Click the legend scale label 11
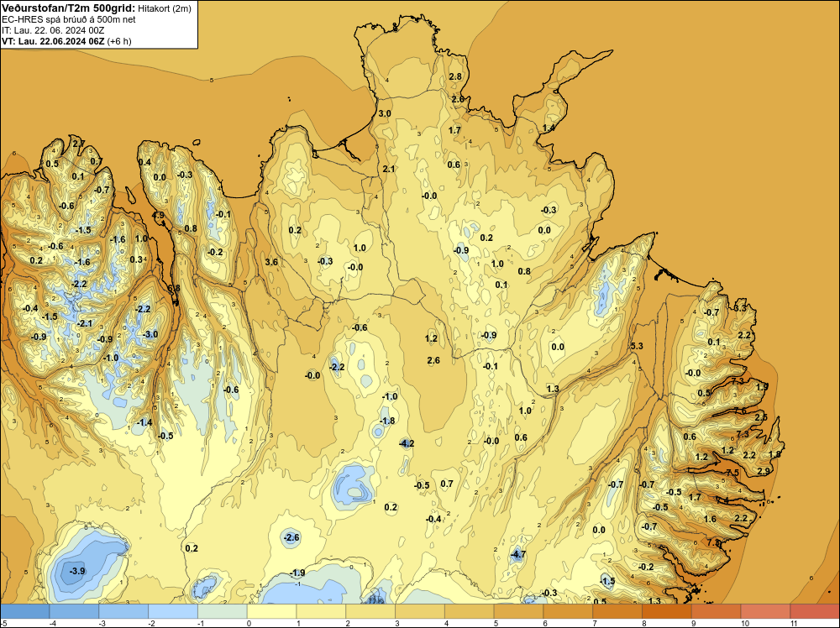Viewport: 840px width, 628px height. (794, 623)
